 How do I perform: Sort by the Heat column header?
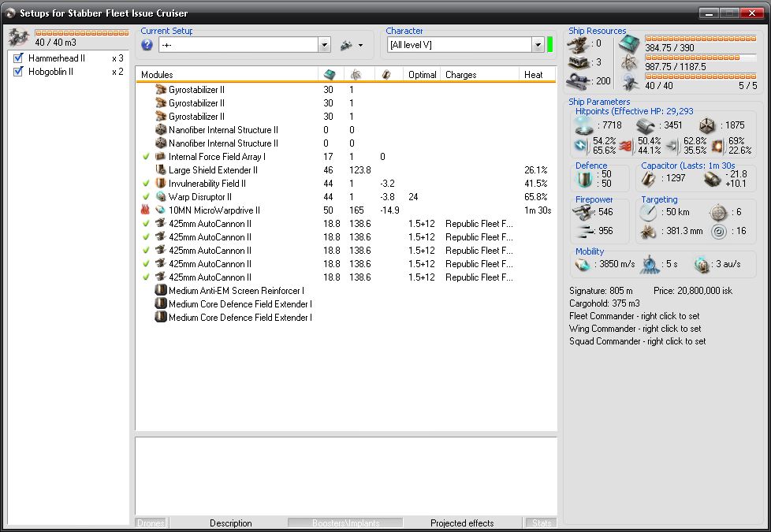tap(537, 75)
